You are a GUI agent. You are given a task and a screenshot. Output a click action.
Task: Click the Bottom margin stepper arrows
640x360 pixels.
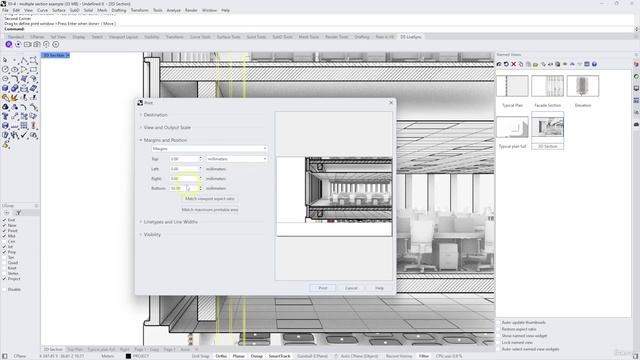[200, 188]
